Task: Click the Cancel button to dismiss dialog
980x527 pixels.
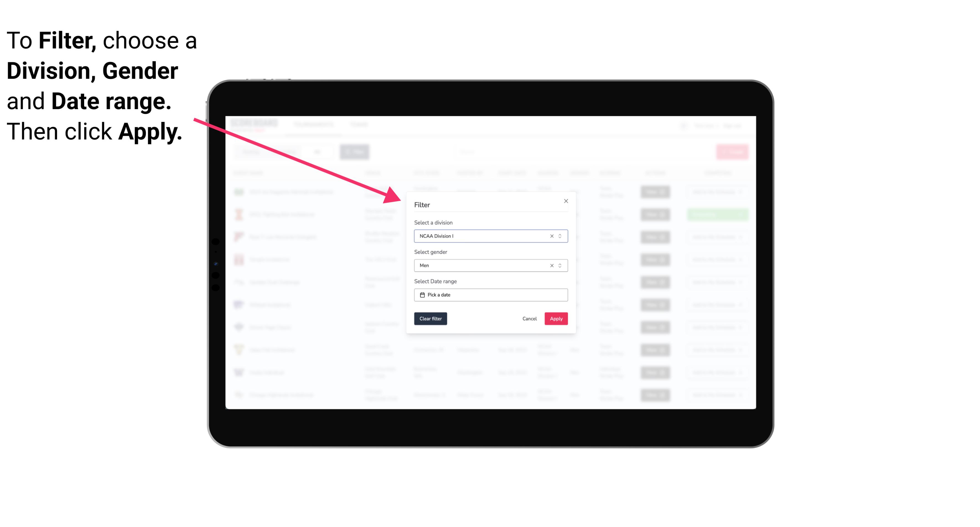Action: point(529,319)
